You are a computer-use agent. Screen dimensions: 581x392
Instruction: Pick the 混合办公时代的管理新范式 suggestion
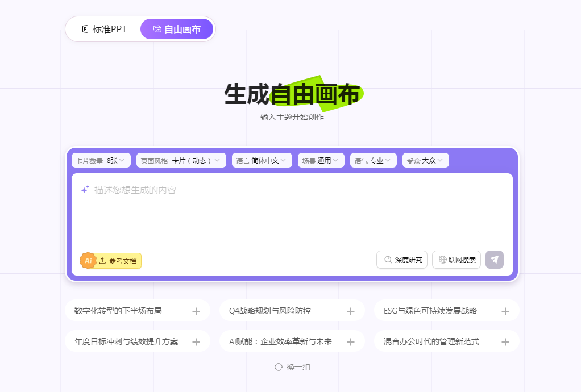(x=446, y=341)
